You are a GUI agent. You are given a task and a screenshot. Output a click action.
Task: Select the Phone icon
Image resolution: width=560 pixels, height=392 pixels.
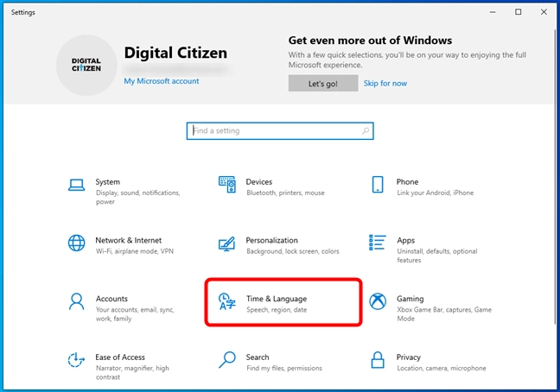378,185
